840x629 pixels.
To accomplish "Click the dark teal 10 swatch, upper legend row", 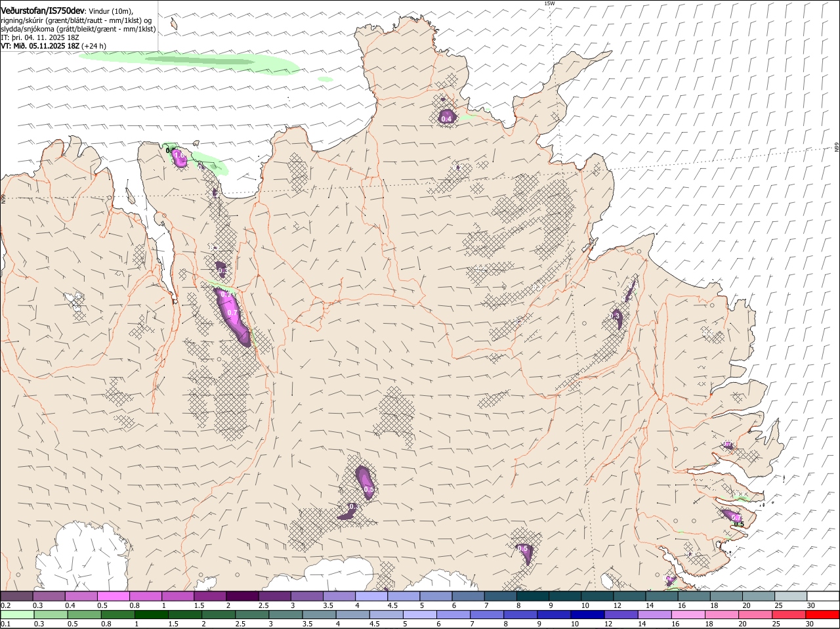I will pos(597,596).
